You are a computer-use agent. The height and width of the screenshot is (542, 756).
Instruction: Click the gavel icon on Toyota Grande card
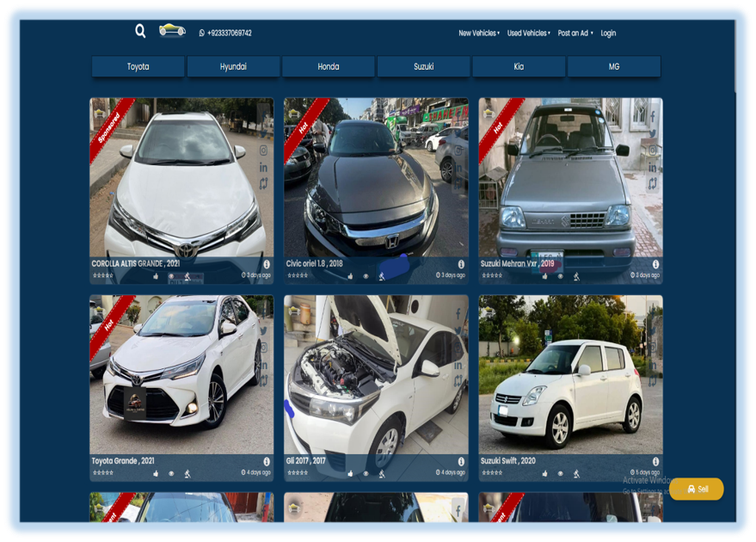pos(187,473)
